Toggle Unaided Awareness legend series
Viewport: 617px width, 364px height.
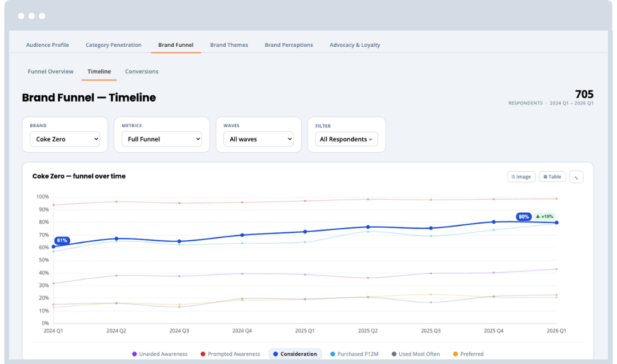160,354
